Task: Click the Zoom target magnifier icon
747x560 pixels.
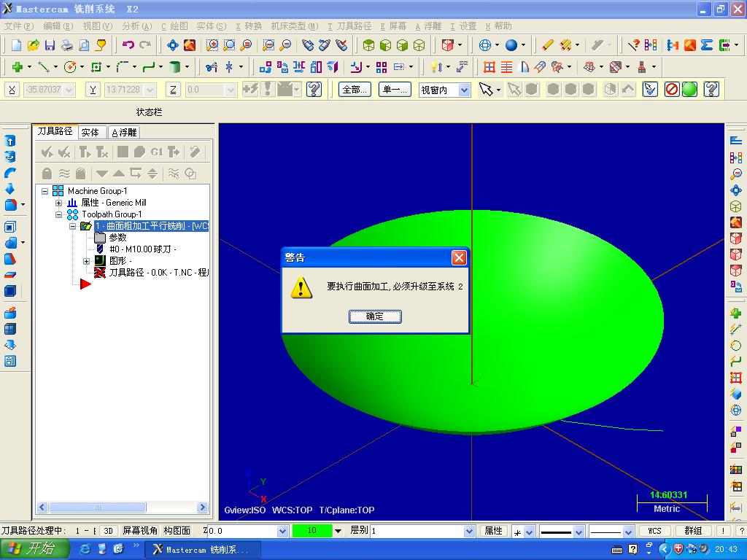Action: tap(229, 45)
